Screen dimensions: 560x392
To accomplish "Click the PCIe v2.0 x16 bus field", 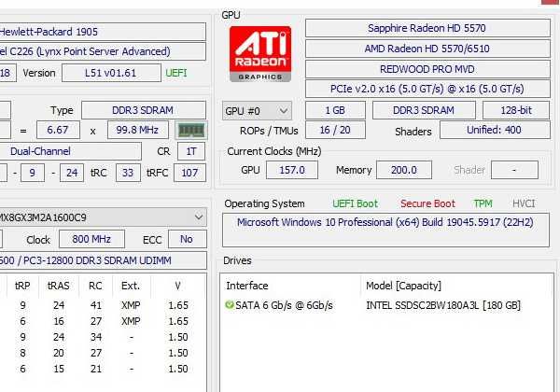I will (427, 89).
